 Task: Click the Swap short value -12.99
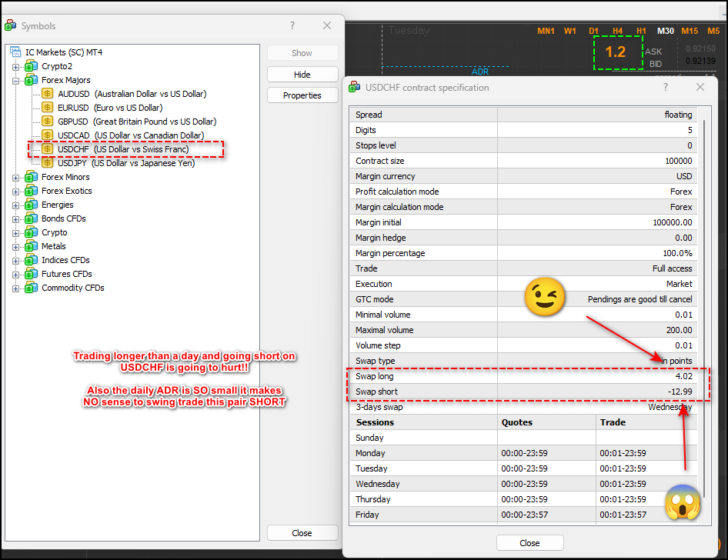click(x=680, y=391)
